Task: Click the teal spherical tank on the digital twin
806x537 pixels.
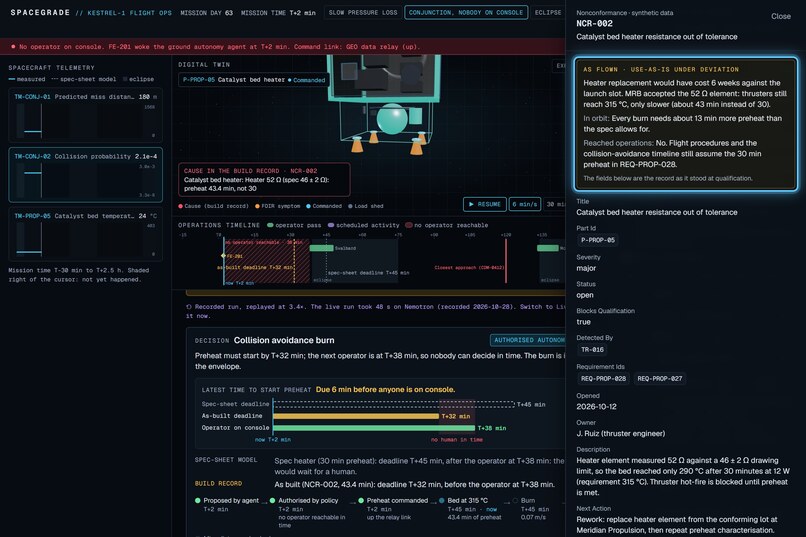Action: (392, 119)
